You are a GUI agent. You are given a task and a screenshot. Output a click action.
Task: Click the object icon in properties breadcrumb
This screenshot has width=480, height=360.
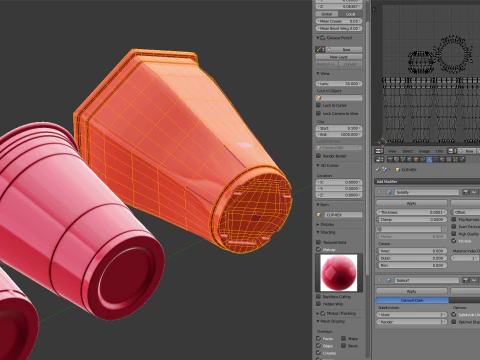(x=397, y=170)
